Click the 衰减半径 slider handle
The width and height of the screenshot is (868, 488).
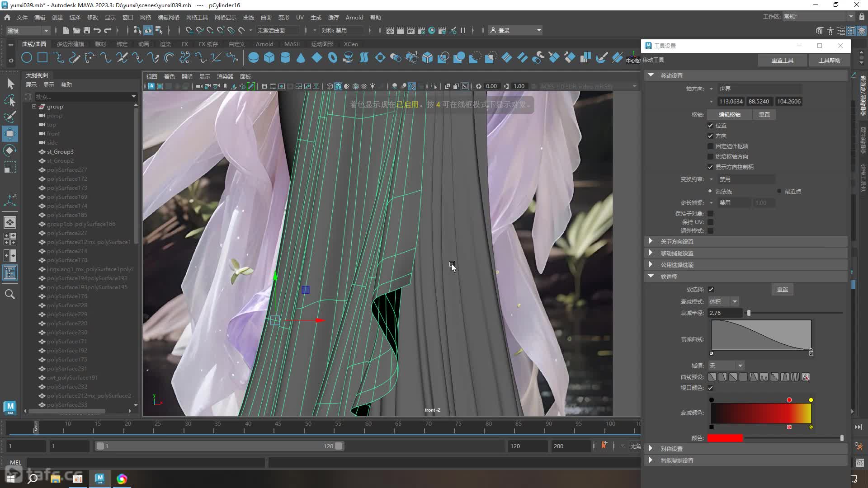tap(749, 313)
